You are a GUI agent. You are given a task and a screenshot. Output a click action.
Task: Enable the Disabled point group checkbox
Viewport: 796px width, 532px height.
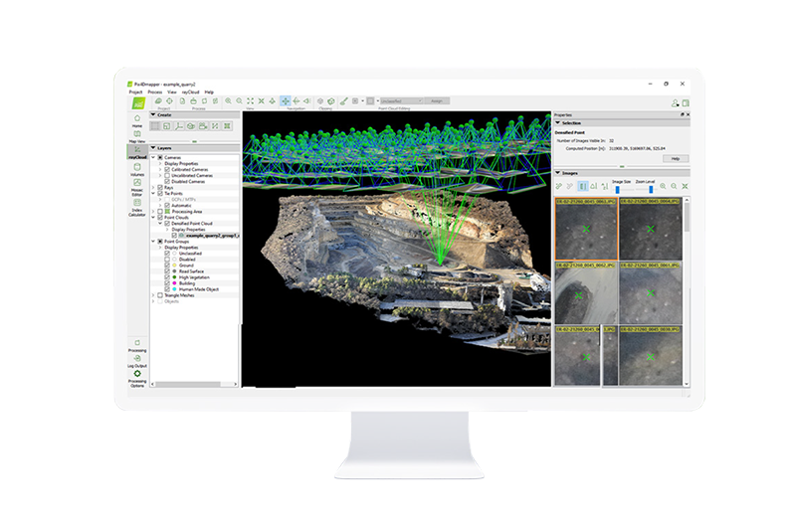(167, 259)
